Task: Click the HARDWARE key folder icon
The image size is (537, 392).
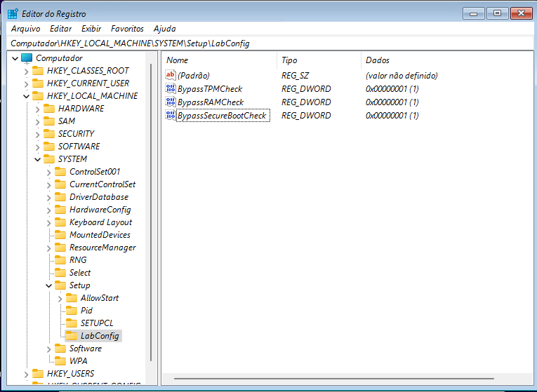Action: (48, 109)
